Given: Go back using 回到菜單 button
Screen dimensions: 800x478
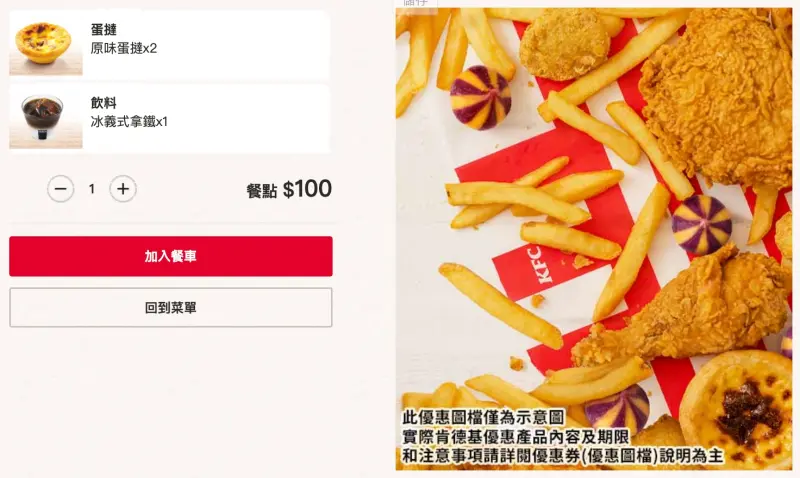Looking at the screenshot, I should click(171, 308).
